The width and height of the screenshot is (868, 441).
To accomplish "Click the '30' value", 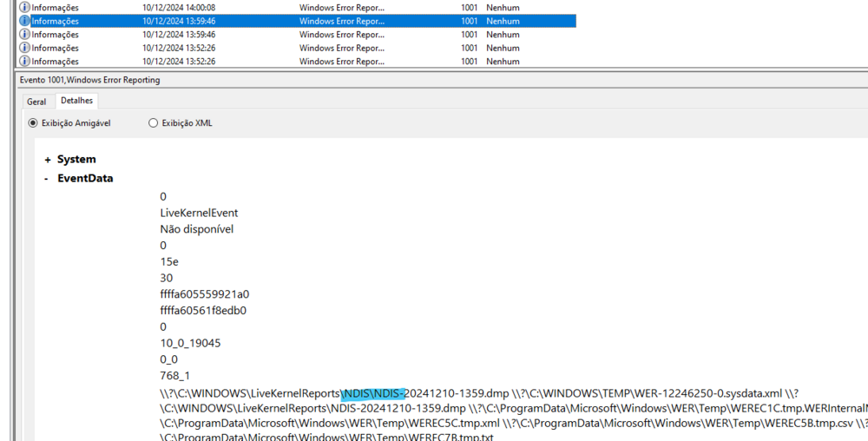I will pos(166,278).
